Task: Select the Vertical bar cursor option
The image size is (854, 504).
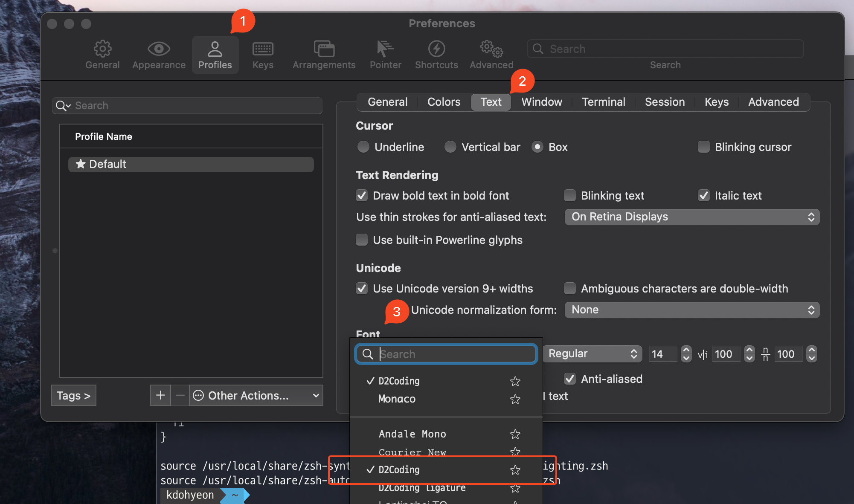Action: tap(450, 147)
